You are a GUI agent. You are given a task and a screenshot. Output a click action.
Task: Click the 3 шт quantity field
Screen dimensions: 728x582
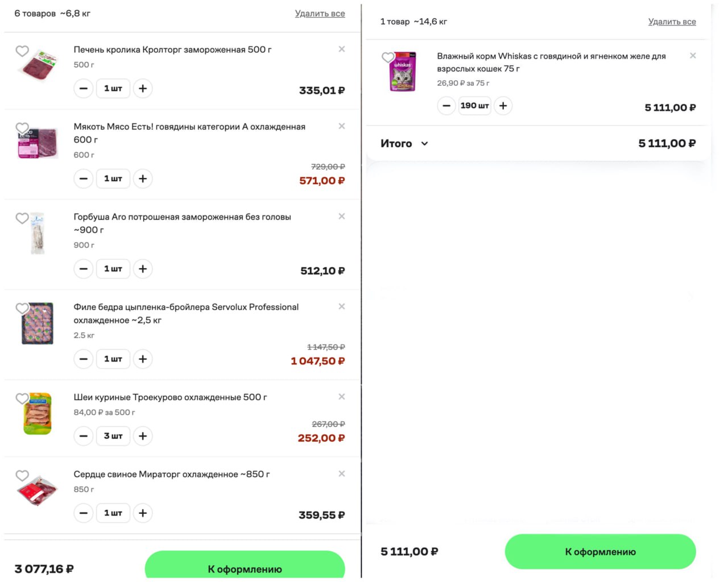(x=113, y=436)
